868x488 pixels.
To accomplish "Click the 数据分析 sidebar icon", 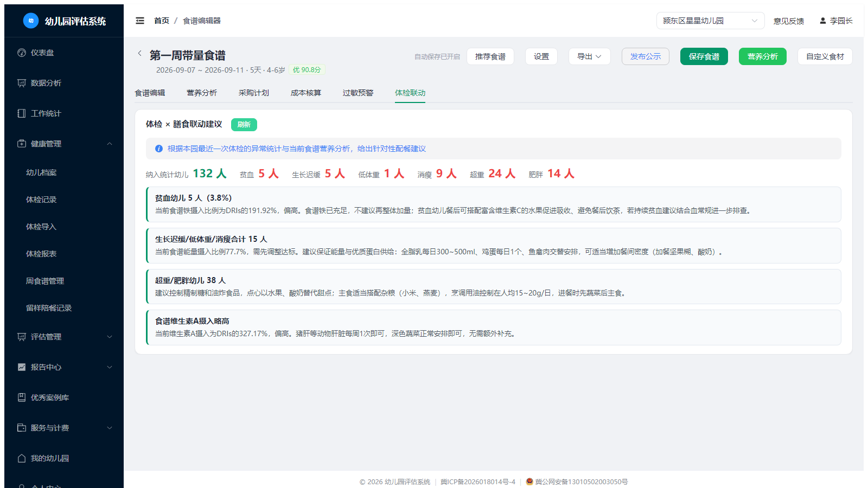I will point(22,83).
